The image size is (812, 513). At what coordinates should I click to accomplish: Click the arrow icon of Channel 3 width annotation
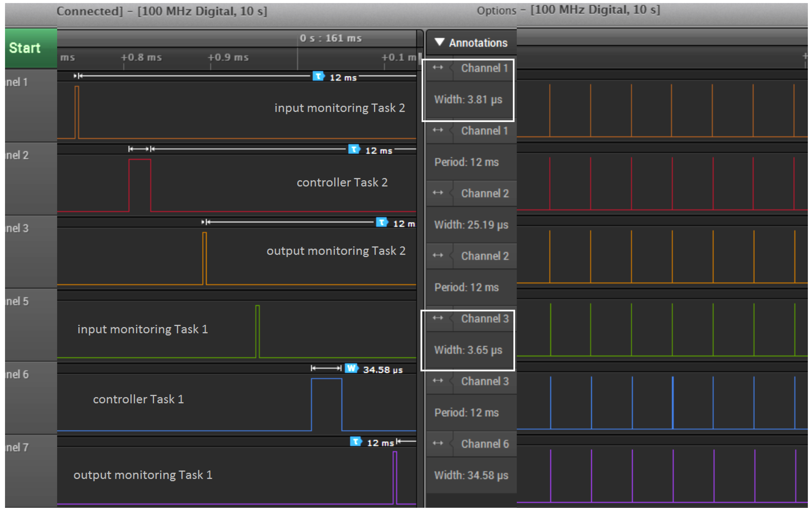click(438, 318)
